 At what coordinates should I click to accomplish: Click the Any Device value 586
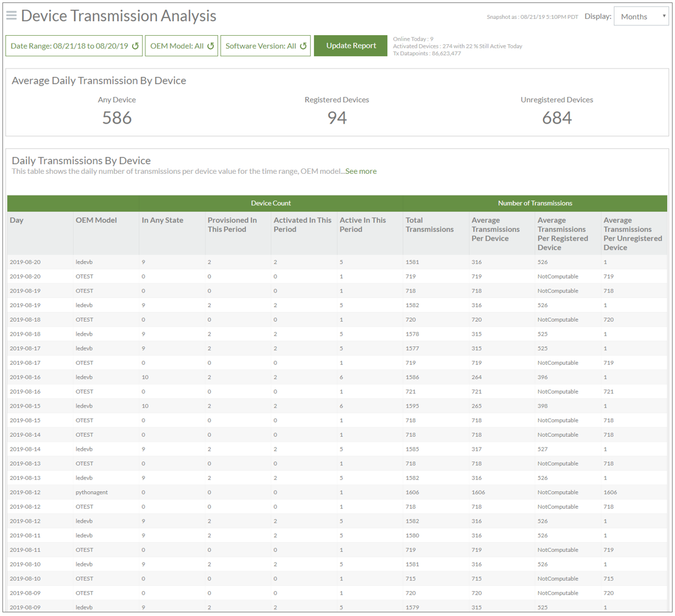pos(117,118)
